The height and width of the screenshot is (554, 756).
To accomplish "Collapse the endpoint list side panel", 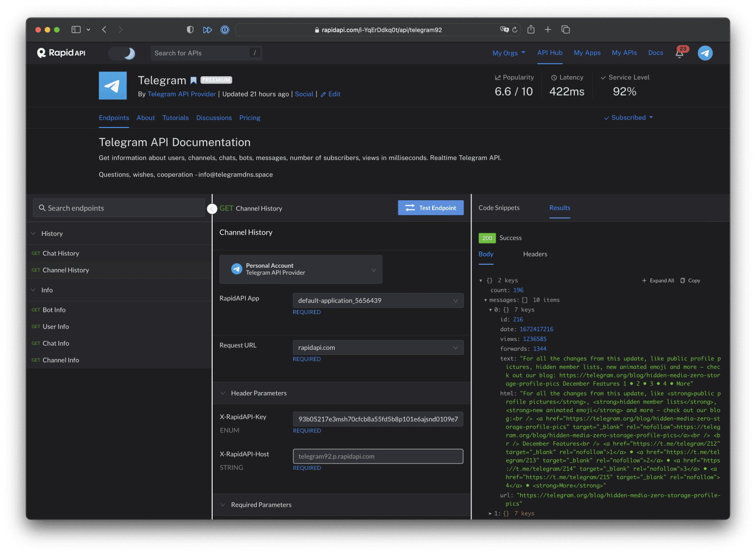I will pos(212,209).
